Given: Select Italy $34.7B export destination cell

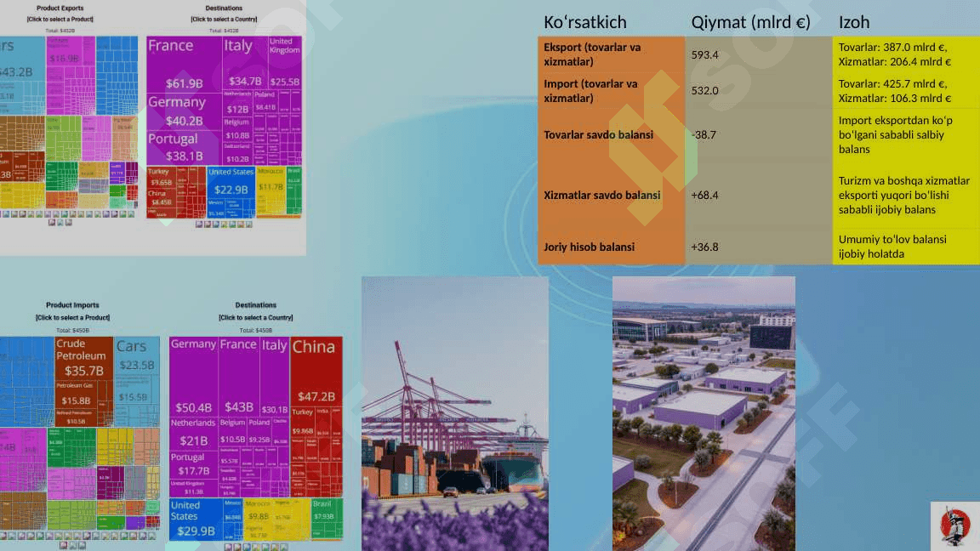Looking at the screenshot, I should pos(244,62).
